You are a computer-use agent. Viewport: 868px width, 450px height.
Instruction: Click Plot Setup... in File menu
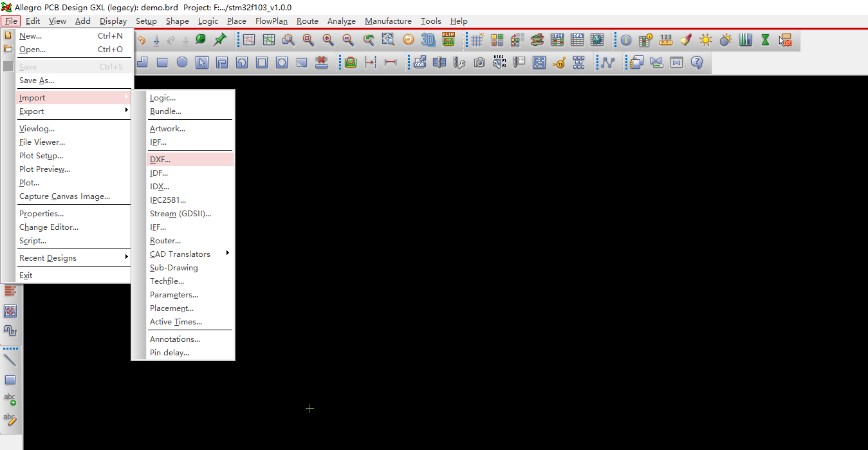point(73,156)
